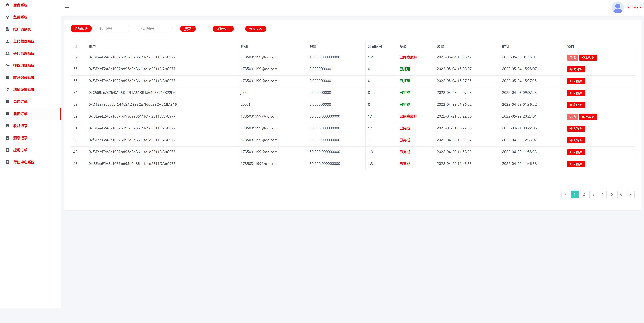Click 完成 button for order 57
644x323 pixels.
pos(572,57)
